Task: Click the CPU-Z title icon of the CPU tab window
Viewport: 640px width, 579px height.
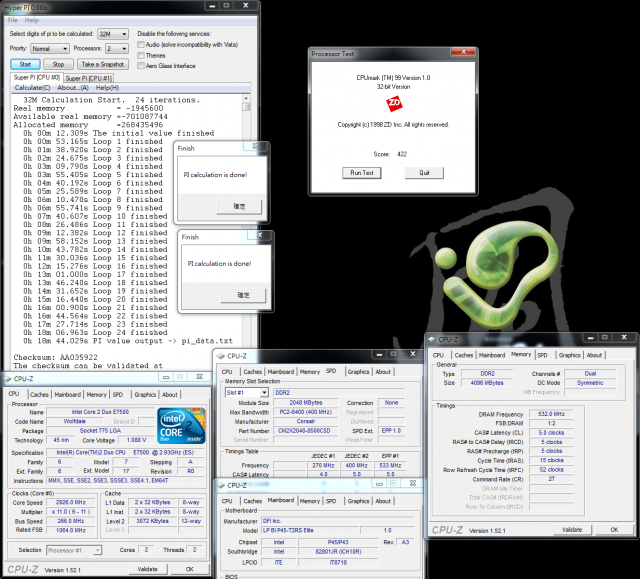Action: tap(8, 379)
